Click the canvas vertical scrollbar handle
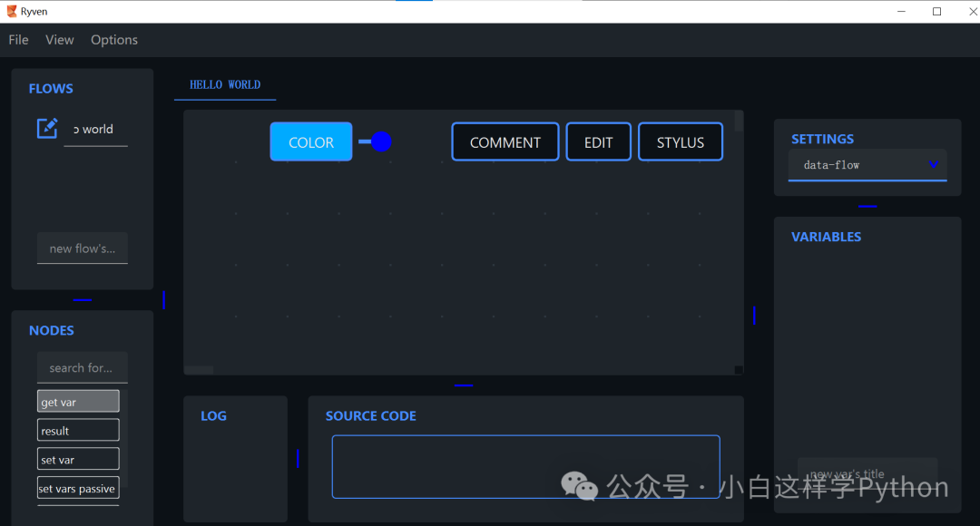 pos(739,122)
